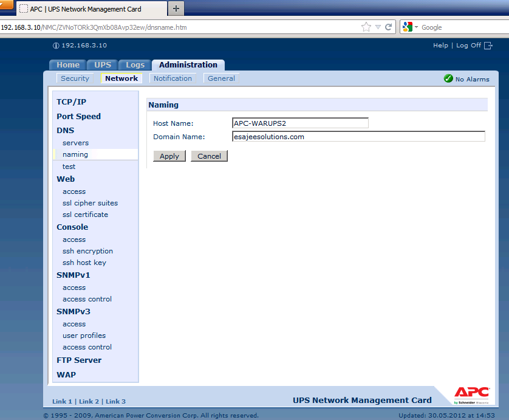Click the info icon beside 192.168.3.10
The width and height of the screenshot is (509, 420).
(56, 46)
